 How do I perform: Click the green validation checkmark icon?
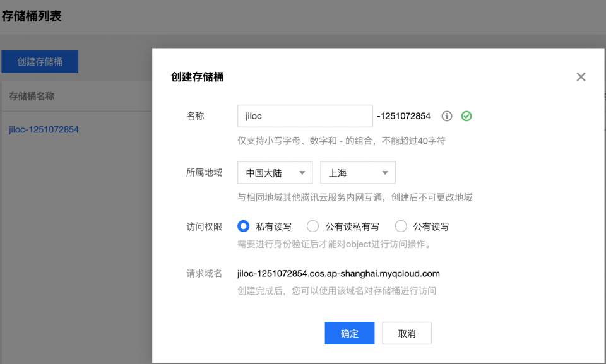point(466,116)
